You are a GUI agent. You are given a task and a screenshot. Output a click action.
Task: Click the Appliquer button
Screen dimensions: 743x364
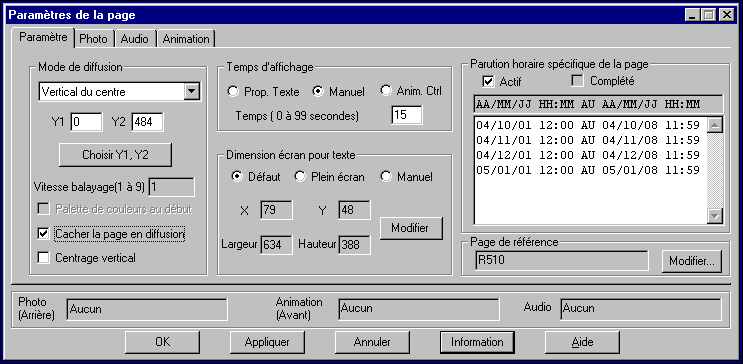pyautogui.click(x=267, y=342)
